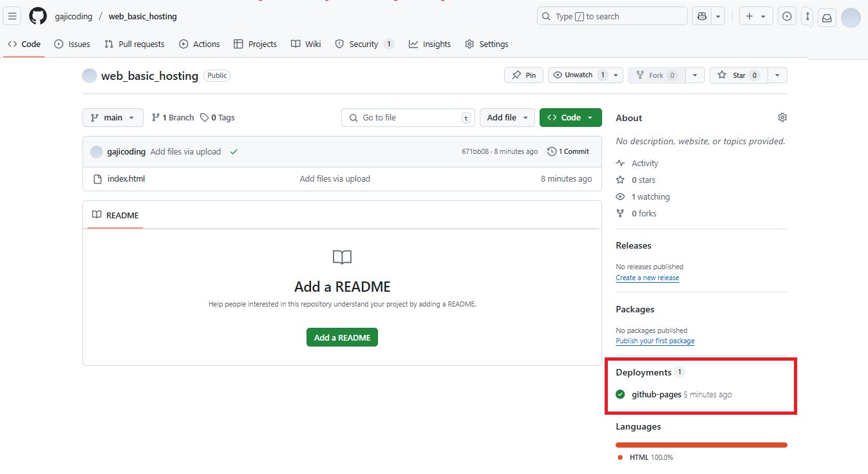Focus the Go to file search field
The width and height of the screenshot is (868, 474).
(x=408, y=117)
